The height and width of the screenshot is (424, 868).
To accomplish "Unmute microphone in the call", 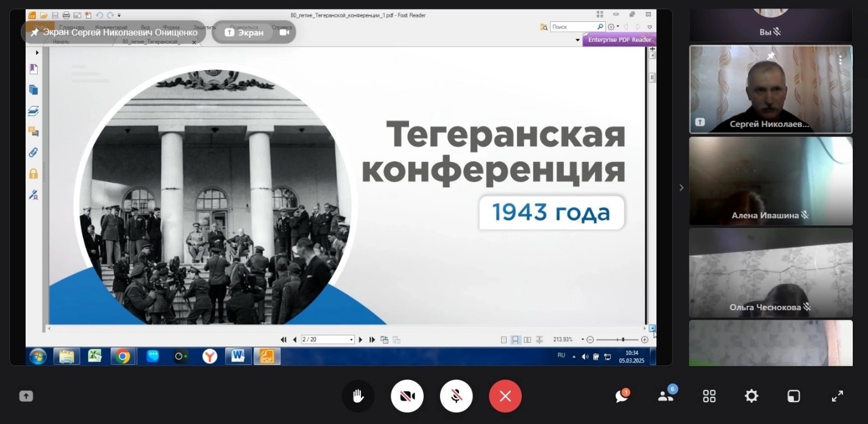I will tap(456, 397).
